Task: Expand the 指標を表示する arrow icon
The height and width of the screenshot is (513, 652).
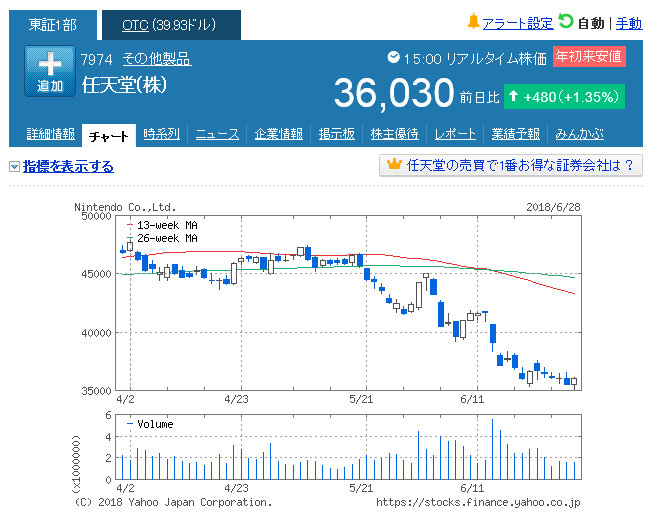Action: pyautogui.click(x=15, y=167)
